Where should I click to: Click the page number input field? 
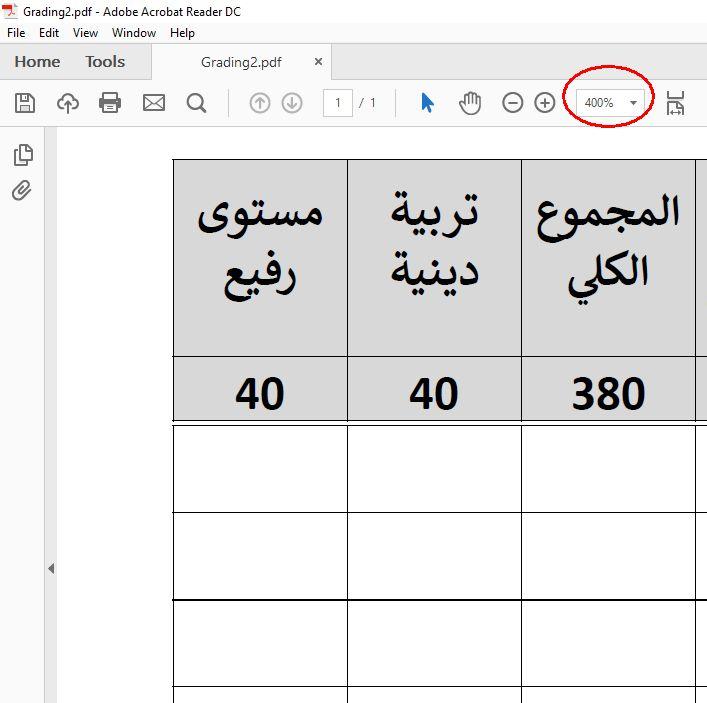coord(338,103)
